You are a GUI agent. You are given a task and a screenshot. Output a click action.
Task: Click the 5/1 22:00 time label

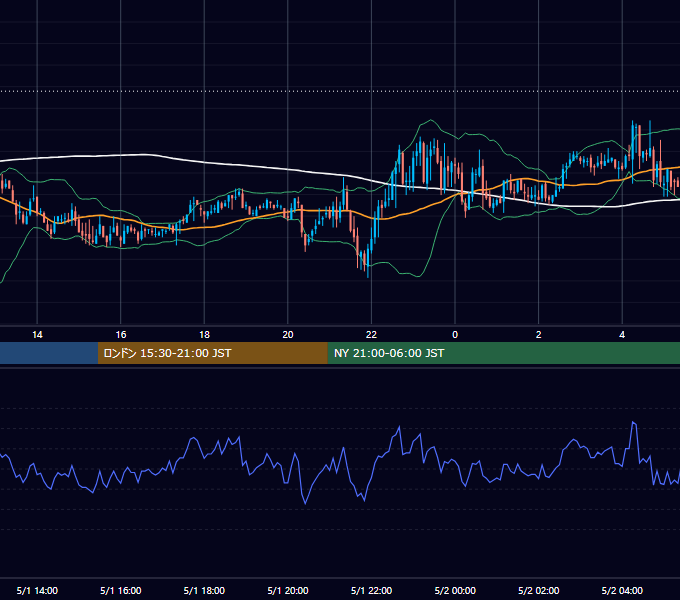coord(371,590)
